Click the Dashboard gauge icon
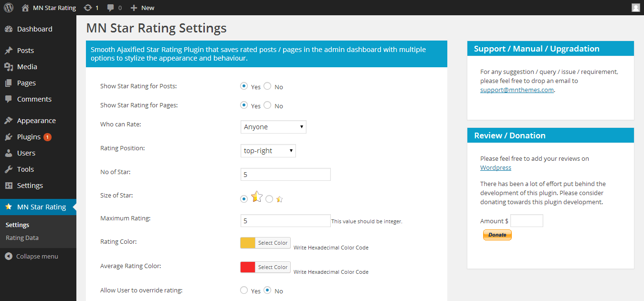644x301 pixels. [9, 29]
